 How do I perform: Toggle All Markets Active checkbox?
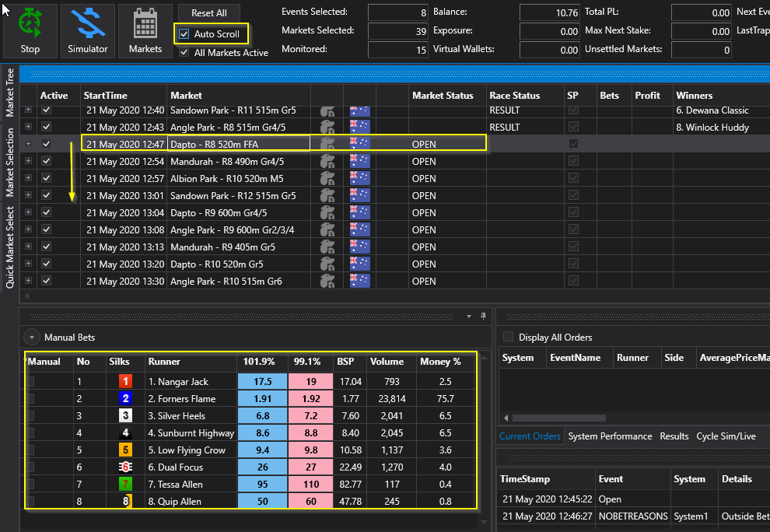click(184, 53)
